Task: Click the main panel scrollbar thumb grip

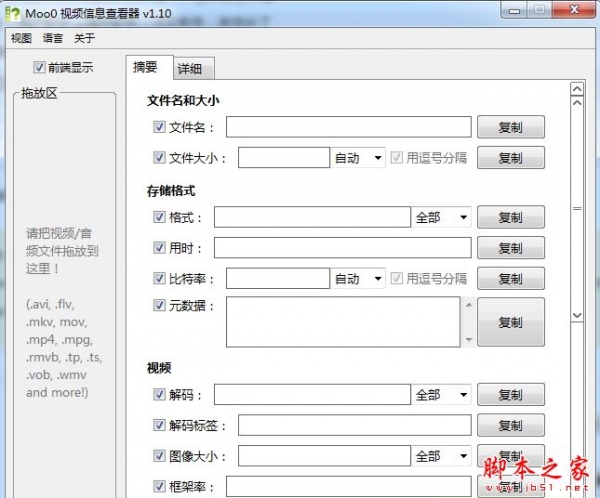Action: click(577, 209)
